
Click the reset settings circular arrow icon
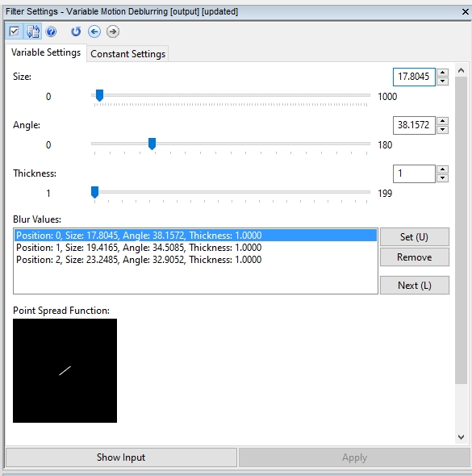(76, 31)
